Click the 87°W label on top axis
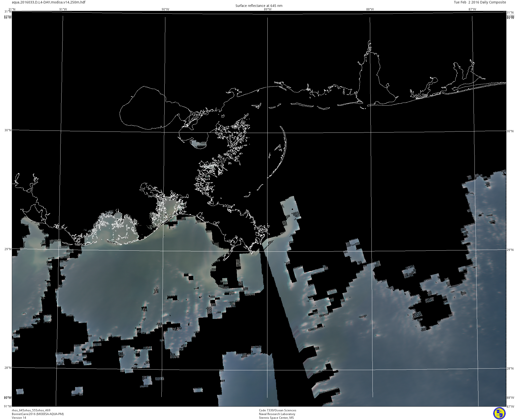 click(472, 9)
